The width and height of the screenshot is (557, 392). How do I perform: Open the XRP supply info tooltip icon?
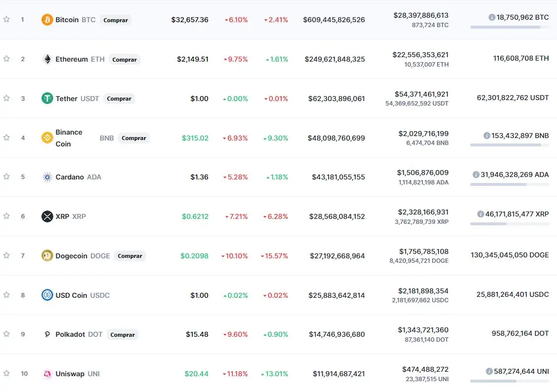[x=480, y=214]
